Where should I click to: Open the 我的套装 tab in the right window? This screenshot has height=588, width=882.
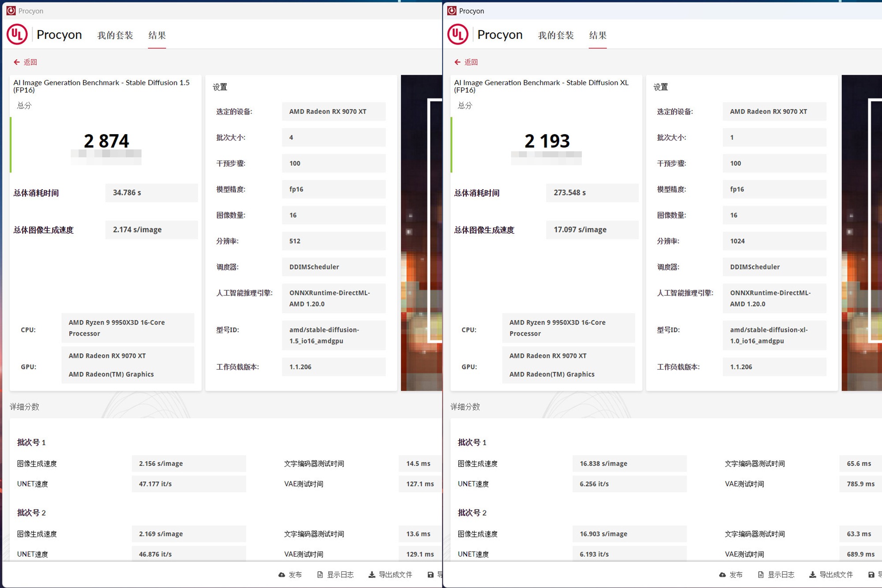click(556, 35)
